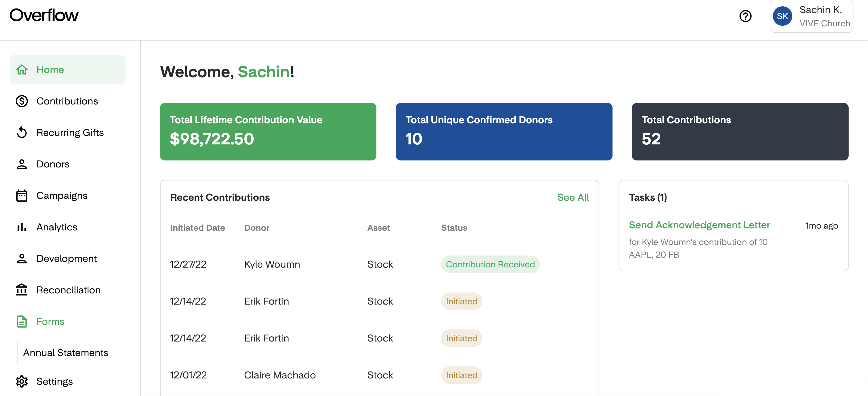The height and width of the screenshot is (396, 868).
Task: Click the Campaigns calendar icon
Action: (22, 195)
